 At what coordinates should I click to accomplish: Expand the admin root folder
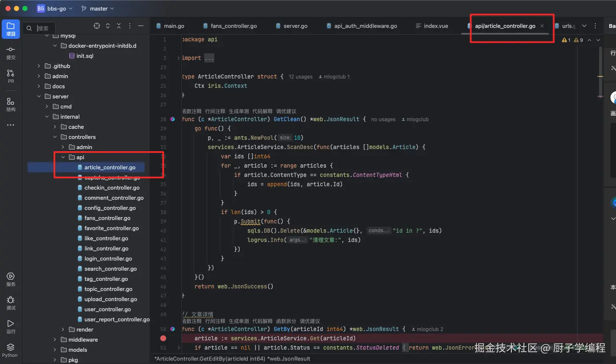[39, 76]
